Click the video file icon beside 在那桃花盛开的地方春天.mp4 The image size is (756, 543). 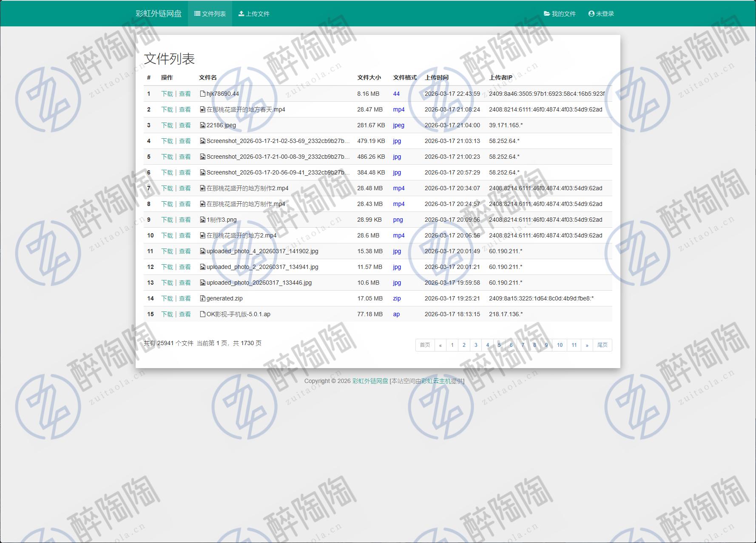point(202,109)
